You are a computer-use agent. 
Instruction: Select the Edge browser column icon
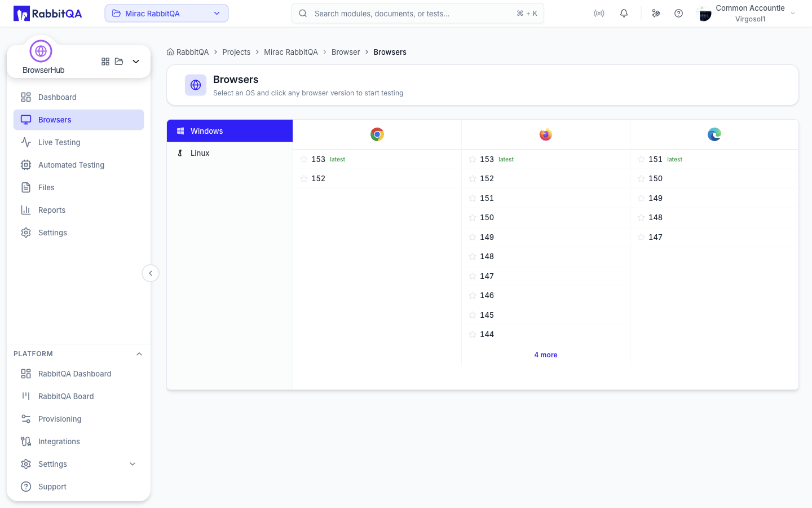(714, 134)
